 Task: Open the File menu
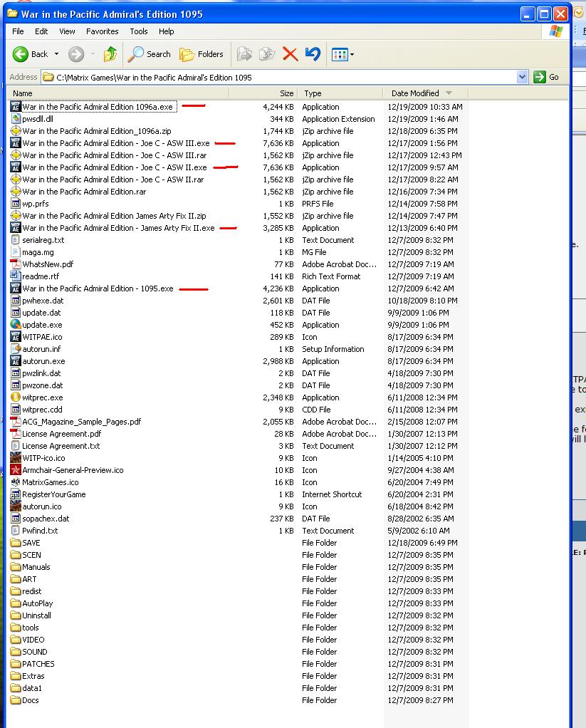click(x=18, y=31)
